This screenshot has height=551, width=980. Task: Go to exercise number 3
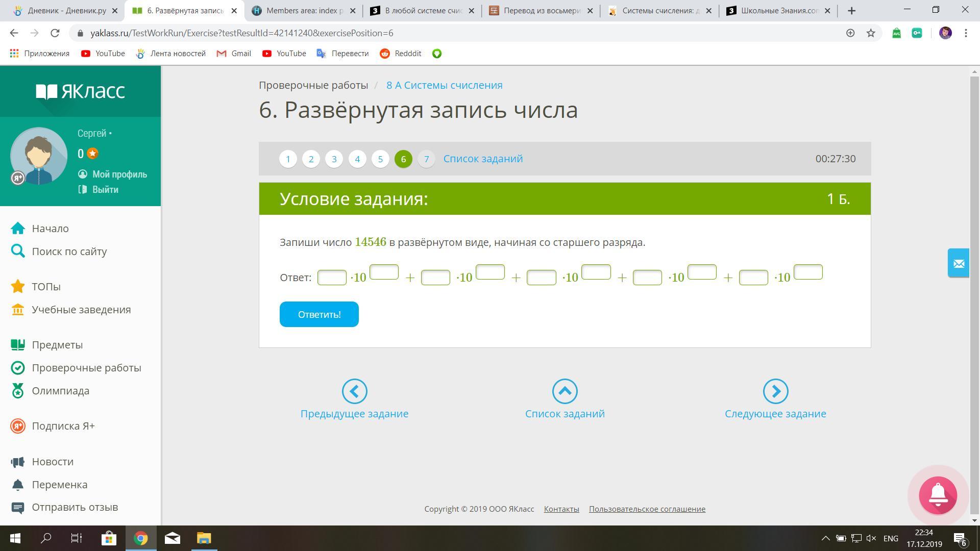(334, 159)
